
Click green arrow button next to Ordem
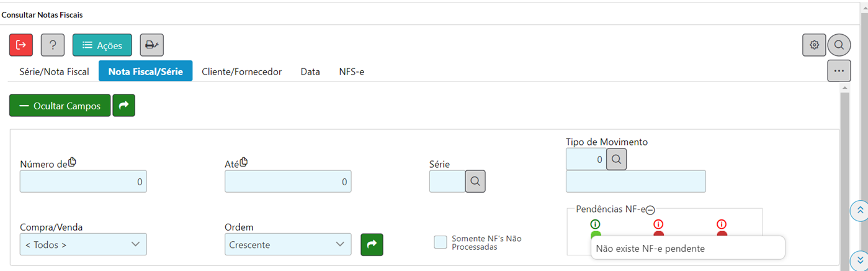[x=372, y=244]
